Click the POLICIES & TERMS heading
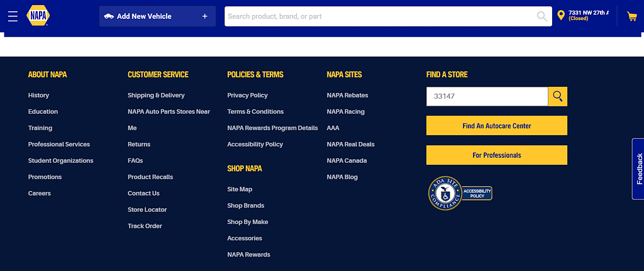This screenshot has width=644, height=271. pos(255,75)
